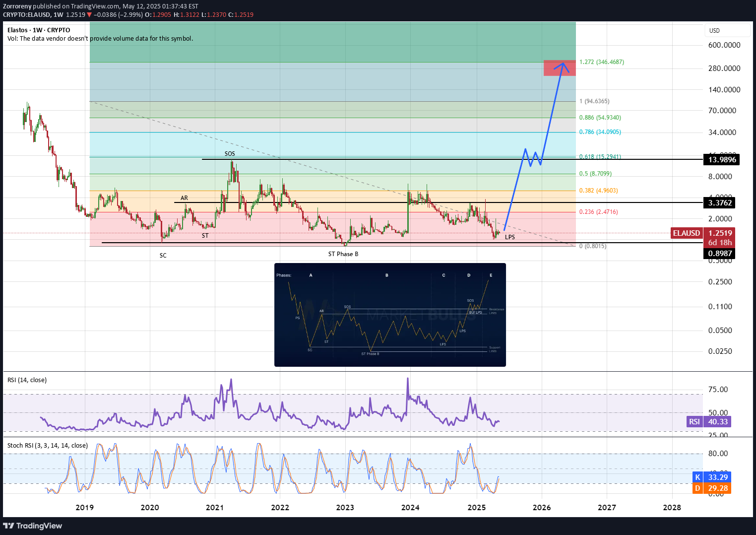This screenshot has height=535, width=756.
Task: Click the 2023 label on time axis
Action: [x=345, y=507]
